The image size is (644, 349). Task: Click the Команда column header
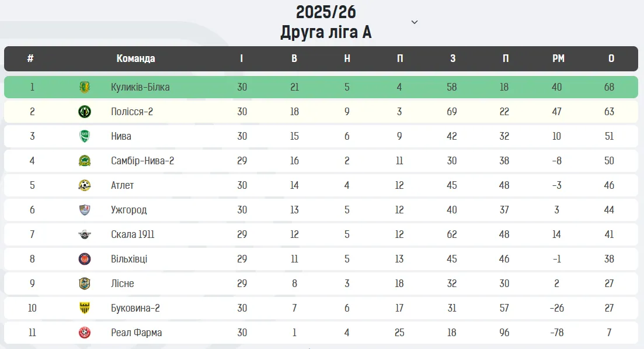tap(135, 58)
